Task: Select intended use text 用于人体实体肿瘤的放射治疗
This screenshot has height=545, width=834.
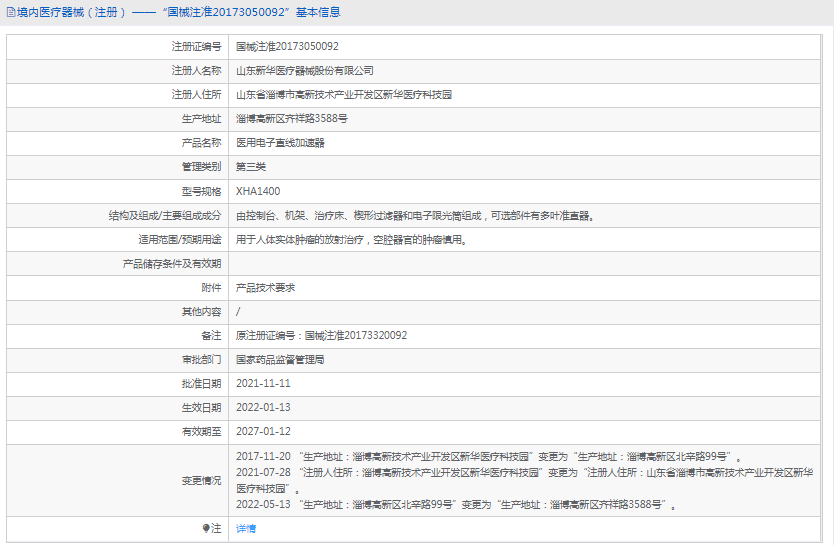Action: 300,240
